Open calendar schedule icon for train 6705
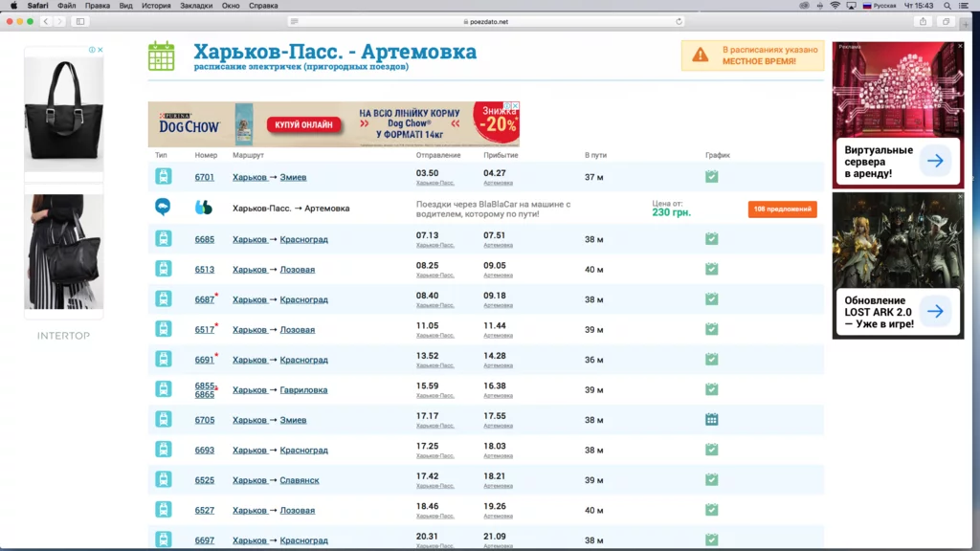Image resolution: width=980 pixels, height=551 pixels. [x=711, y=419]
